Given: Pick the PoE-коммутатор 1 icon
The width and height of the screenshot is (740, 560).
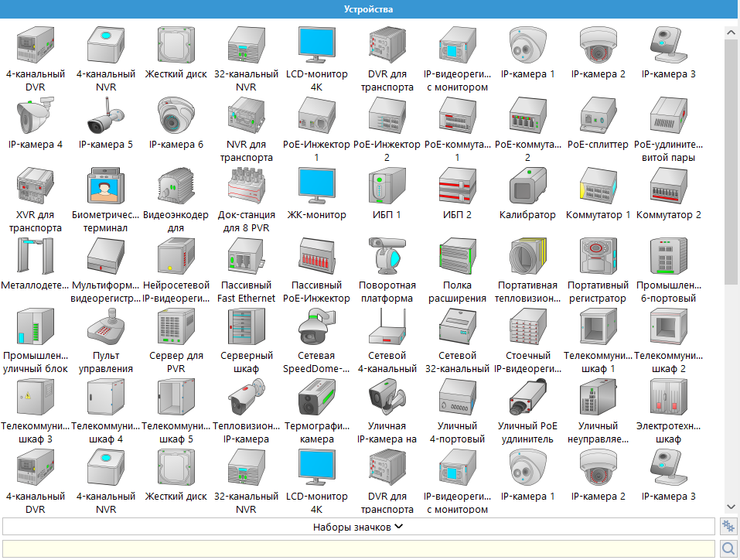Looking at the screenshot, I should [457, 116].
